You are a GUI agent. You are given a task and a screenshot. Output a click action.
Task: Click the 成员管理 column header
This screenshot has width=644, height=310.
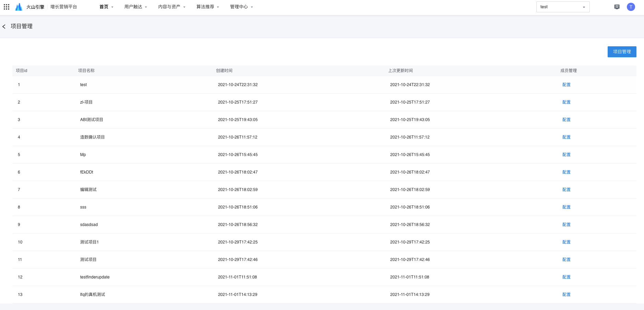569,71
